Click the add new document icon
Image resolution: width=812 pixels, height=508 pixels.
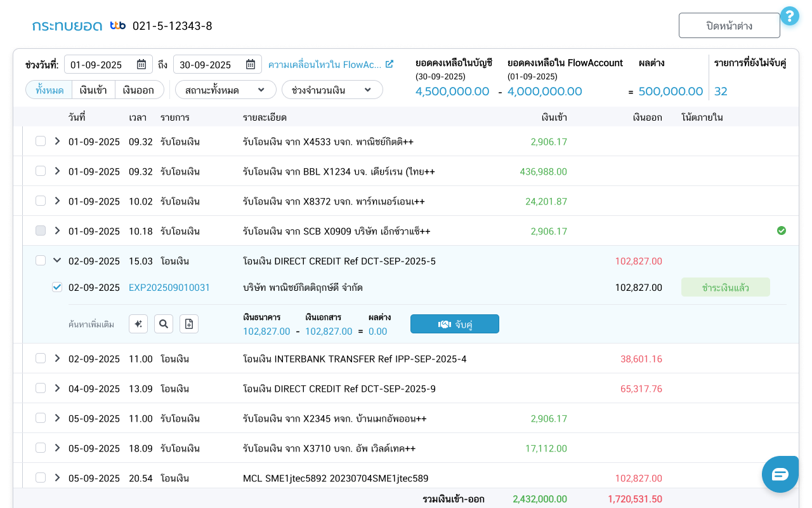189,324
